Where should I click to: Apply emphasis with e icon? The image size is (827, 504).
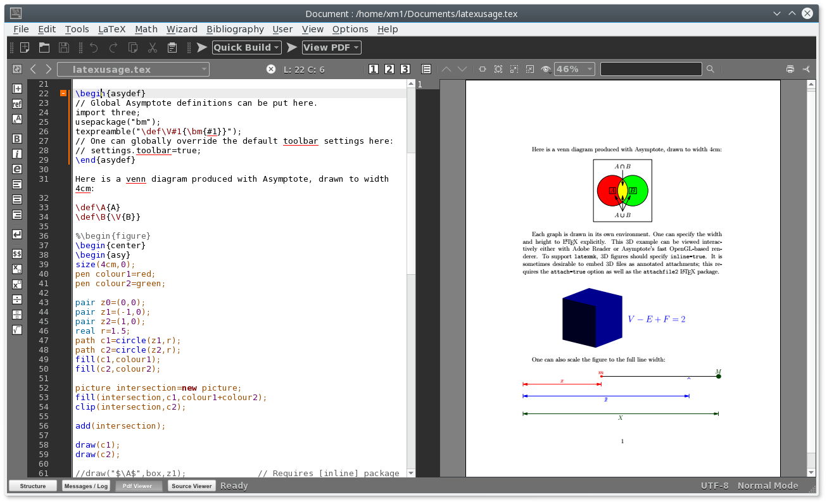[17, 169]
